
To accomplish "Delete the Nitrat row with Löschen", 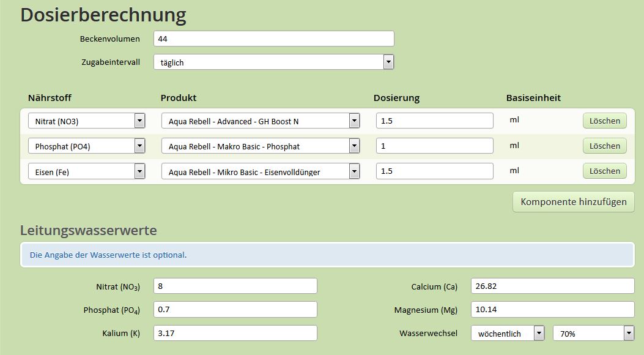I will 605,121.
